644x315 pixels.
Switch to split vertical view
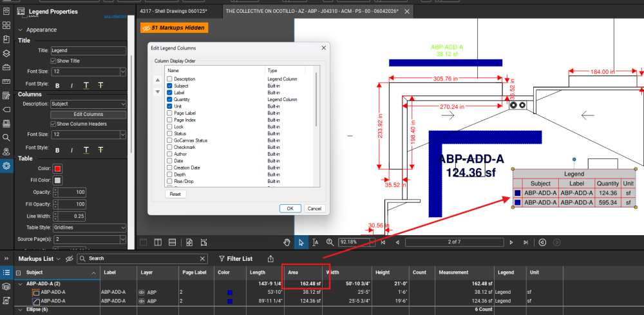[158, 242]
